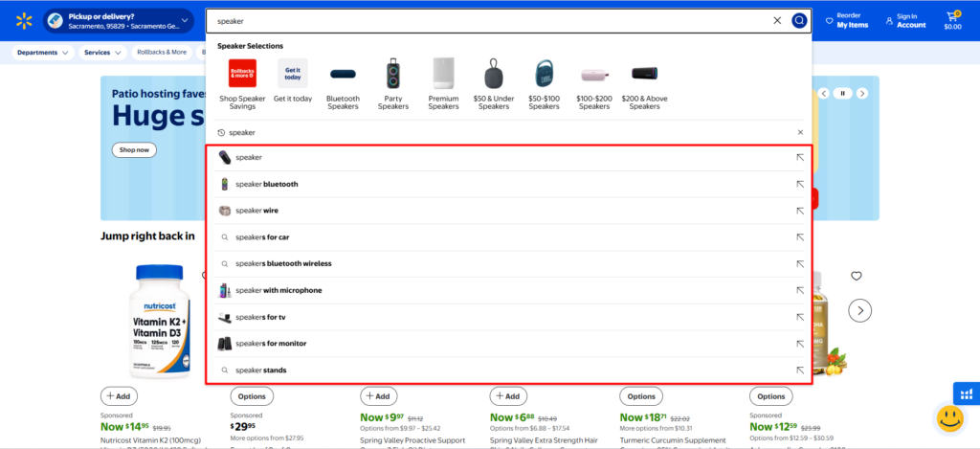
Task: Open Options for $12.59 product
Action: [x=771, y=396]
